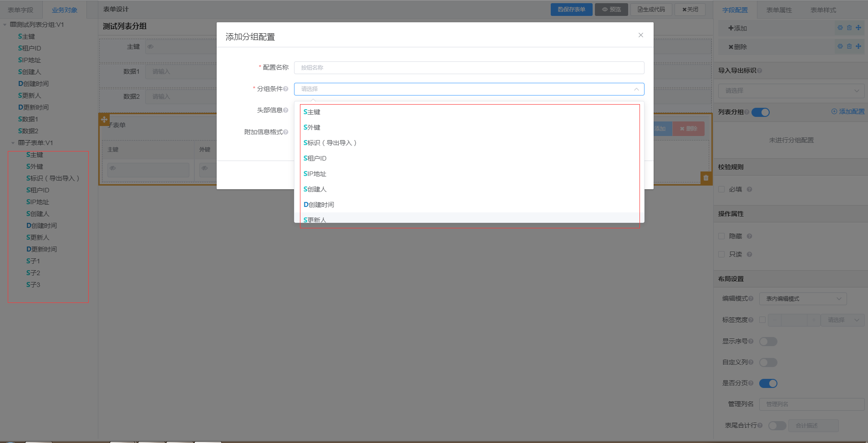Screen dimensions: 868x443
Task: Switch to the 表单字段 tab
Action: coord(20,10)
